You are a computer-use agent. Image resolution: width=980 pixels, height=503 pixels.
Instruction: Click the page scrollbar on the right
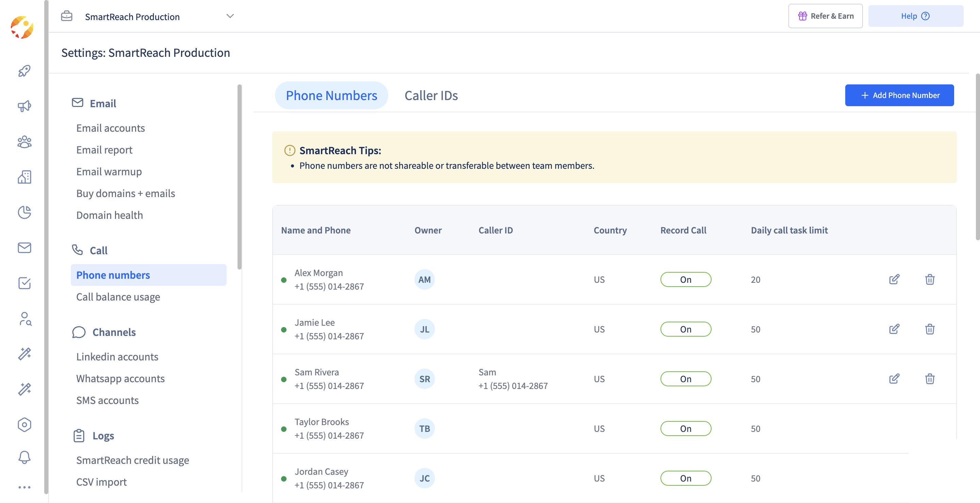pyautogui.click(x=977, y=157)
